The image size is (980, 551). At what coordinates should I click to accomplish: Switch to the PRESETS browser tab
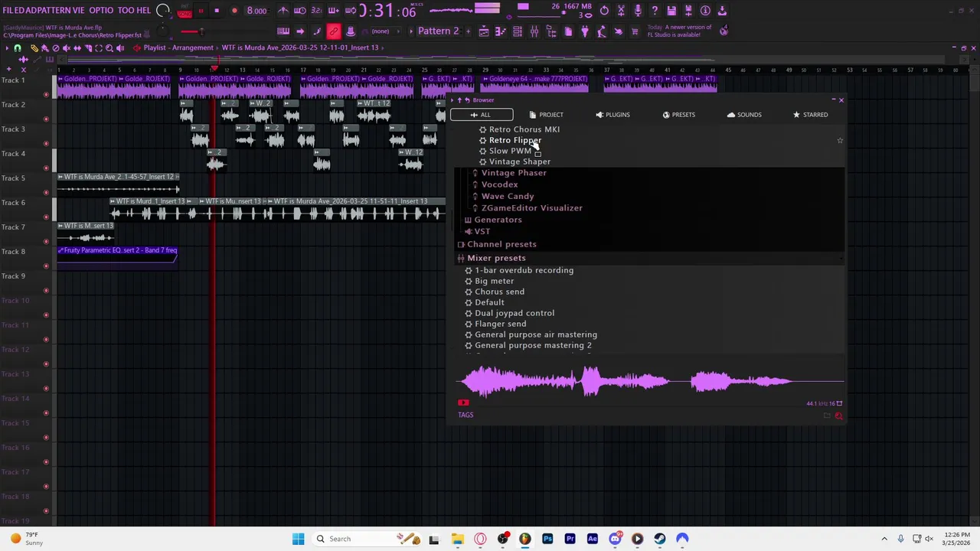coord(678,115)
